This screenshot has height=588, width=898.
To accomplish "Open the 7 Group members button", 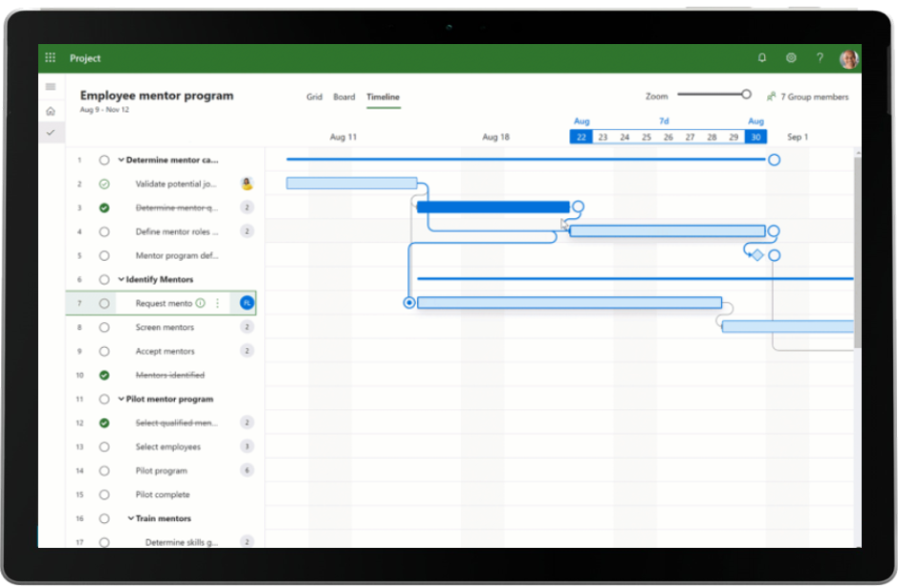I will [x=807, y=97].
